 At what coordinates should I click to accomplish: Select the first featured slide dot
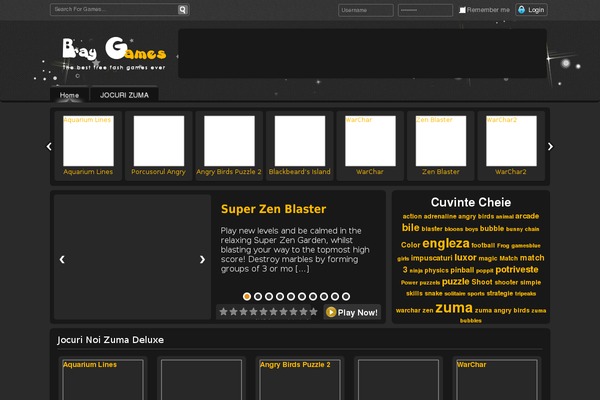point(247,296)
